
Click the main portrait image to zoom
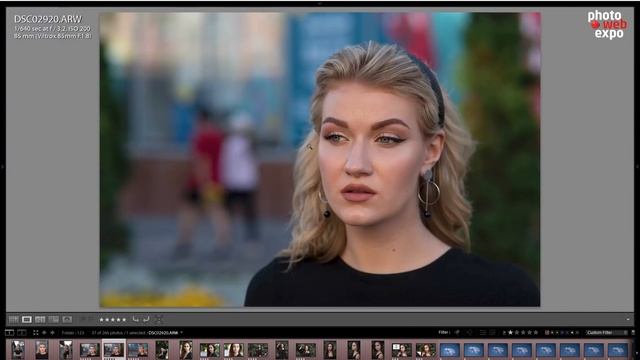click(x=320, y=159)
